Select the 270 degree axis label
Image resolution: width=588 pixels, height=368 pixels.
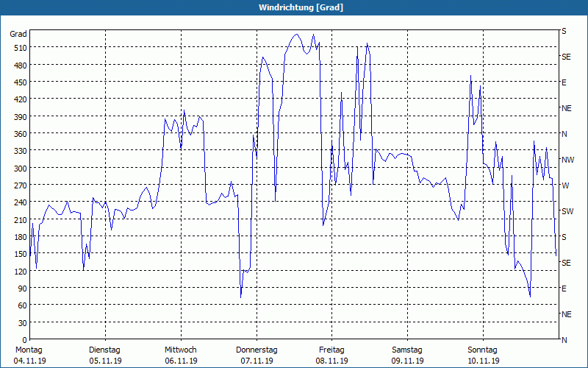(x=21, y=185)
